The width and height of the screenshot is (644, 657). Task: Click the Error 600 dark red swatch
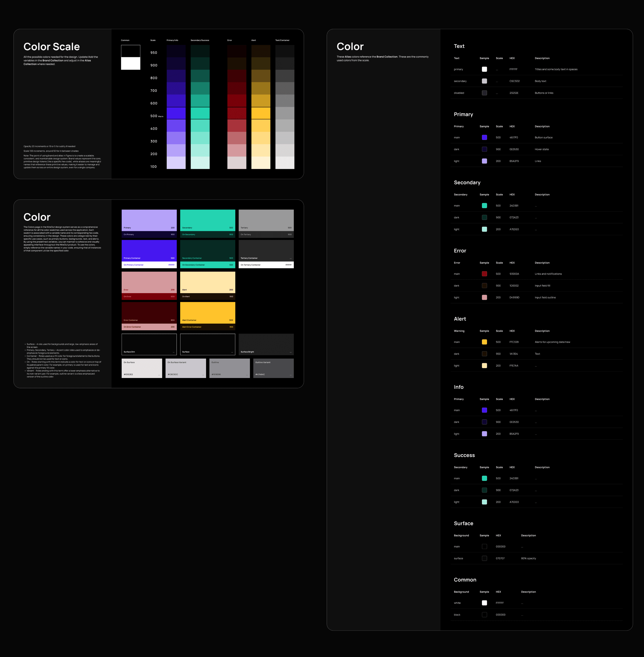236,100
